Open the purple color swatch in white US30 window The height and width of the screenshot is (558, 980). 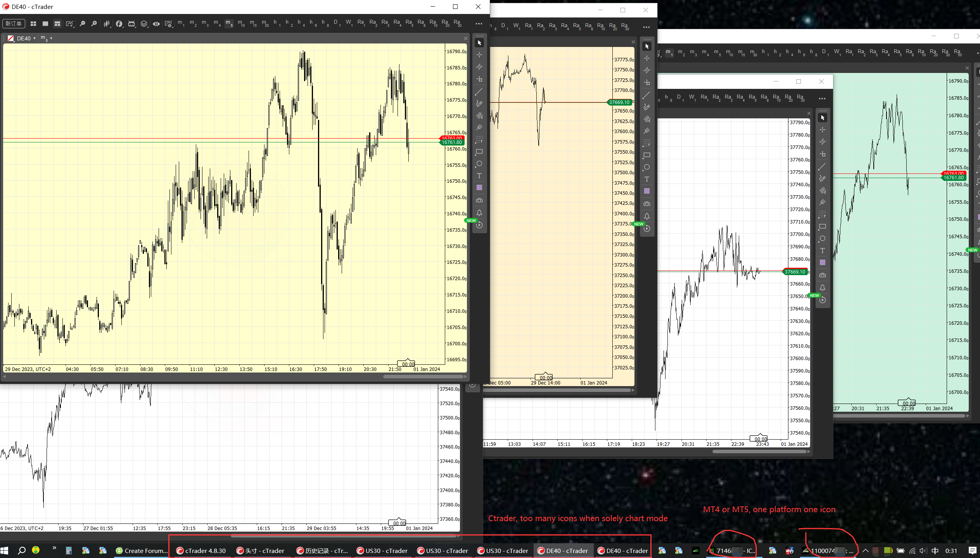823,263
